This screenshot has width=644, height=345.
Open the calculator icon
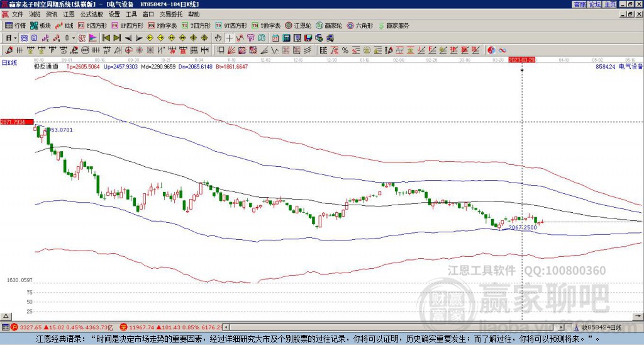(x=286, y=38)
